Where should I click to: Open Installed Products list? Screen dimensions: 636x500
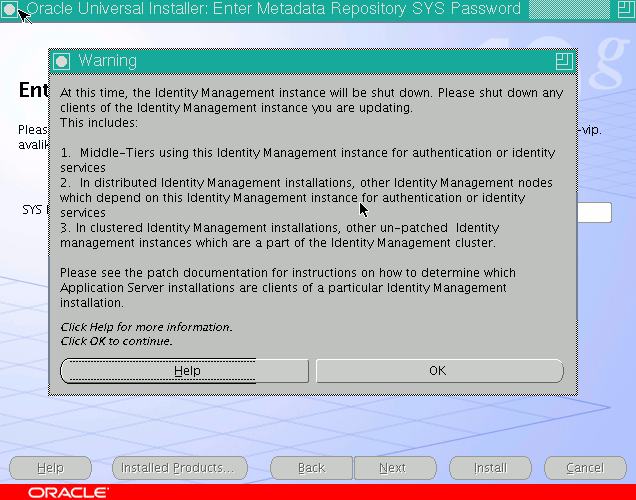[x=180, y=468]
